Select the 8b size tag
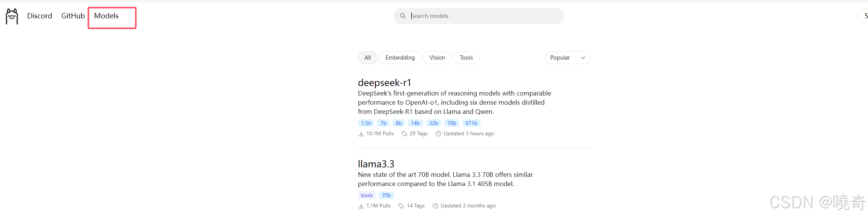Screen dimensions: 868x217 (399, 123)
